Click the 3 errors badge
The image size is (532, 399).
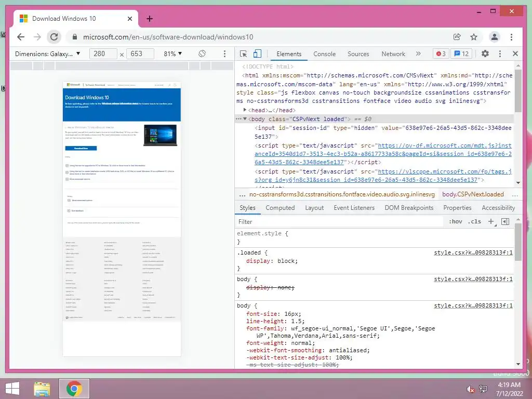(x=441, y=54)
